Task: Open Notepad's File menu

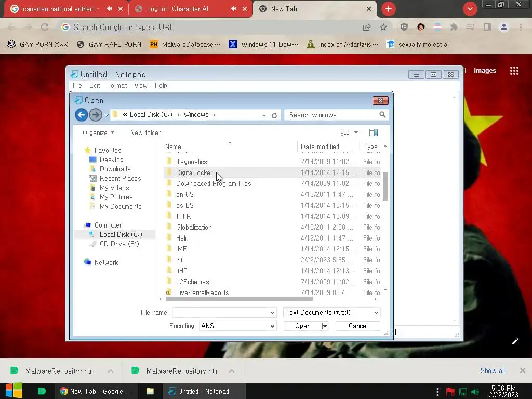Action: [77, 86]
